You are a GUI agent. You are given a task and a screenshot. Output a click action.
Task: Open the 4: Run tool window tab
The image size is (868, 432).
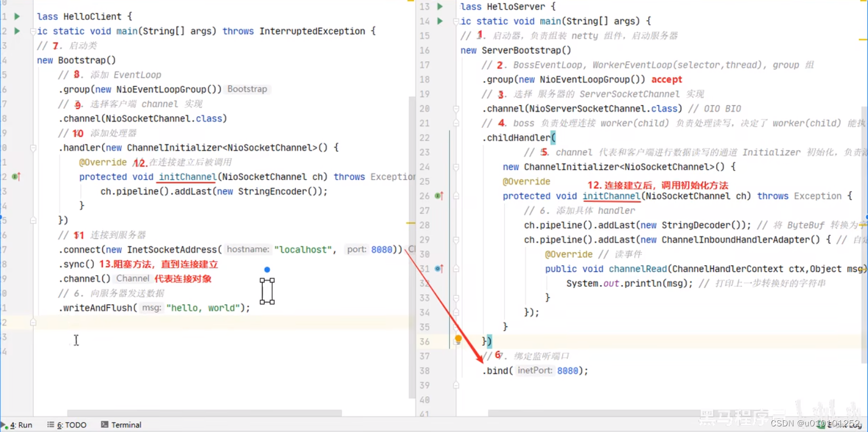click(x=16, y=425)
